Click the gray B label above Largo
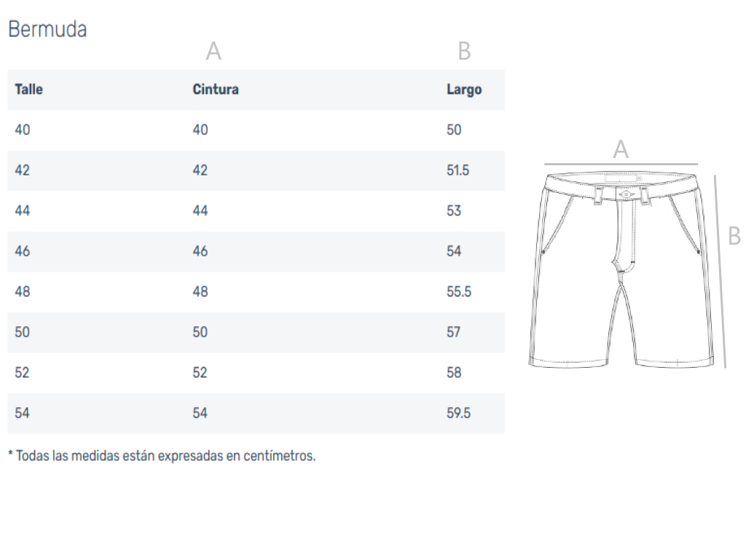Viewport: 746px width, 560px height. pos(464,51)
